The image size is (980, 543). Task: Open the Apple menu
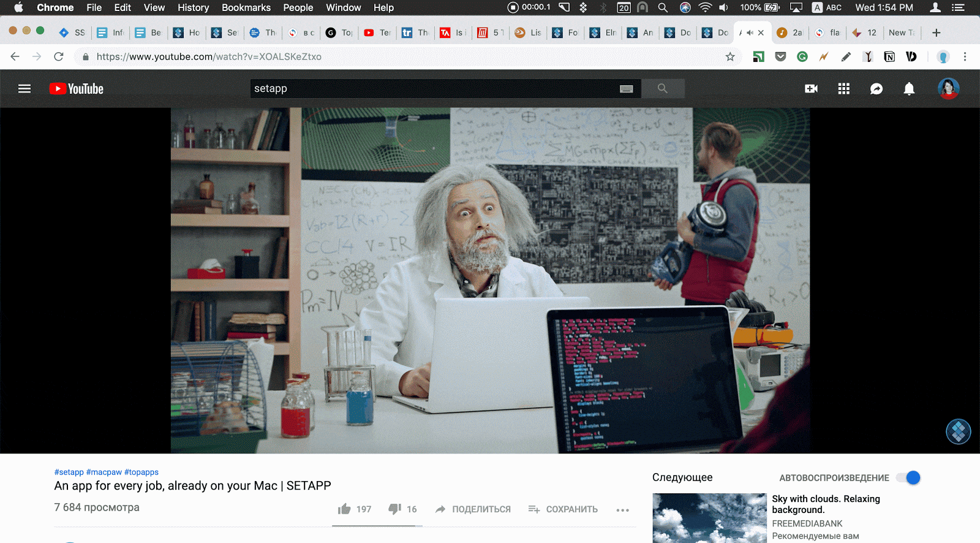point(18,7)
